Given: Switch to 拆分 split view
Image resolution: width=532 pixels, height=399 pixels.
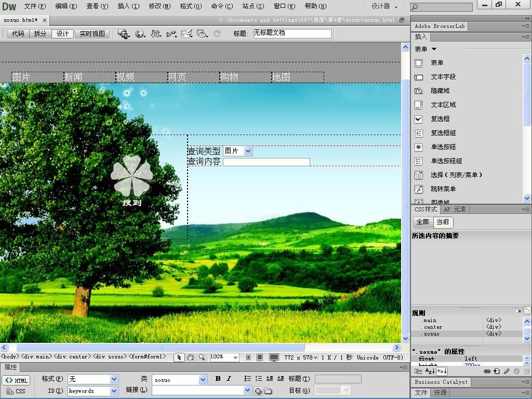Looking at the screenshot, I should (x=40, y=34).
